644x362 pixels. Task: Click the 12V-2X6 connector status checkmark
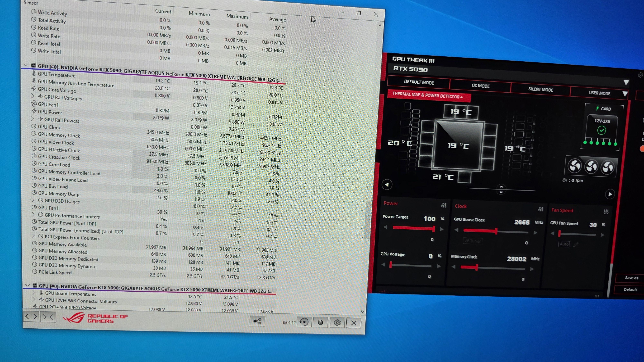tap(601, 130)
